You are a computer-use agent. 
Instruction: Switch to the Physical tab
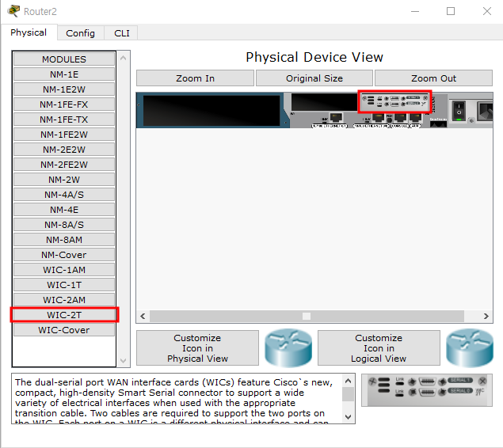[x=29, y=32]
